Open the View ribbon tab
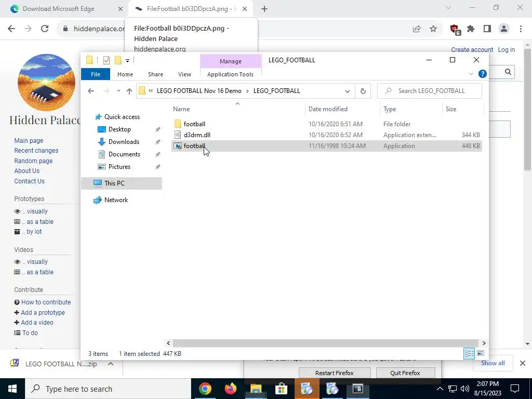 (x=184, y=74)
